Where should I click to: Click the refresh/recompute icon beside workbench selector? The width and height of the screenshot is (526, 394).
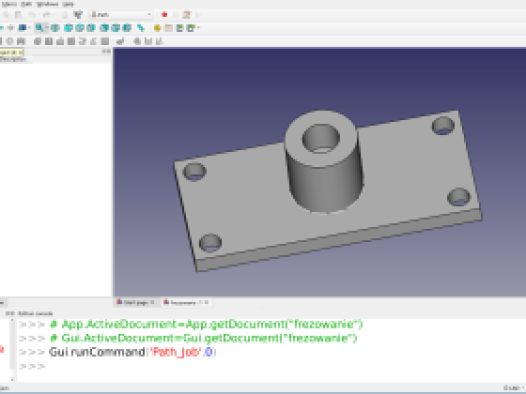tap(78, 15)
